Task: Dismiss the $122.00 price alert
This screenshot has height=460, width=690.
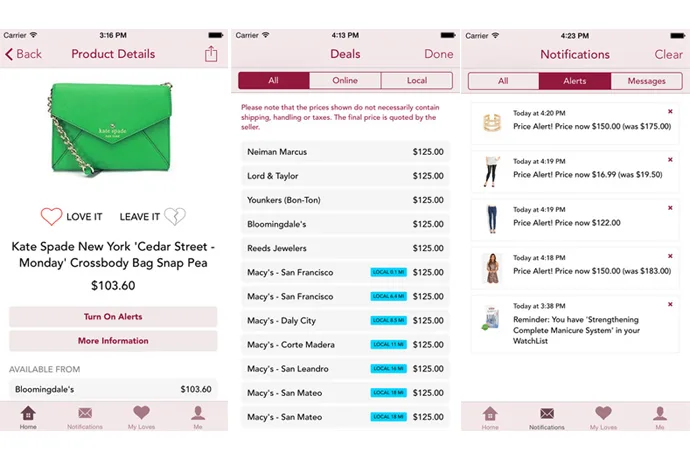Action: pyautogui.click(x=670, y=208)
